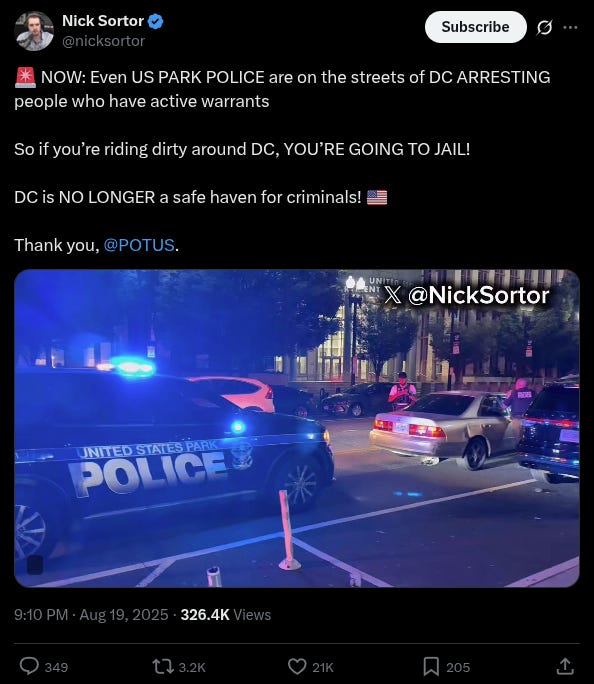Click the 205 bookmarks count

coord(458,667)
